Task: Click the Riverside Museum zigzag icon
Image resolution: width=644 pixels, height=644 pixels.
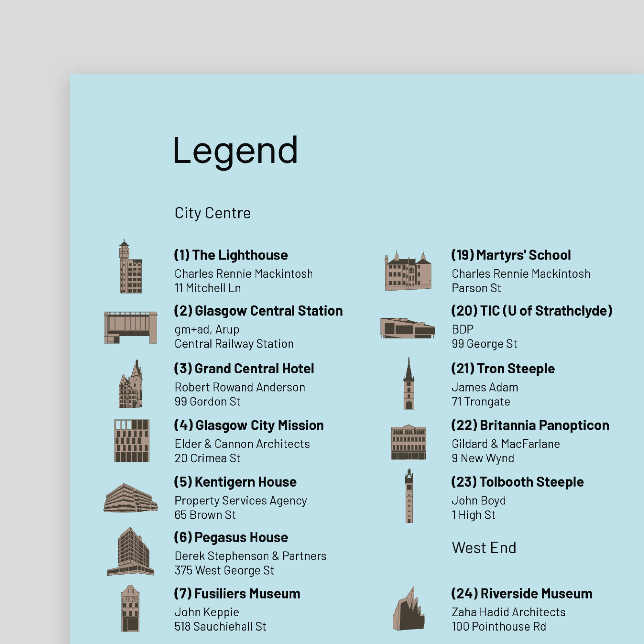Action: pos(409,609)
